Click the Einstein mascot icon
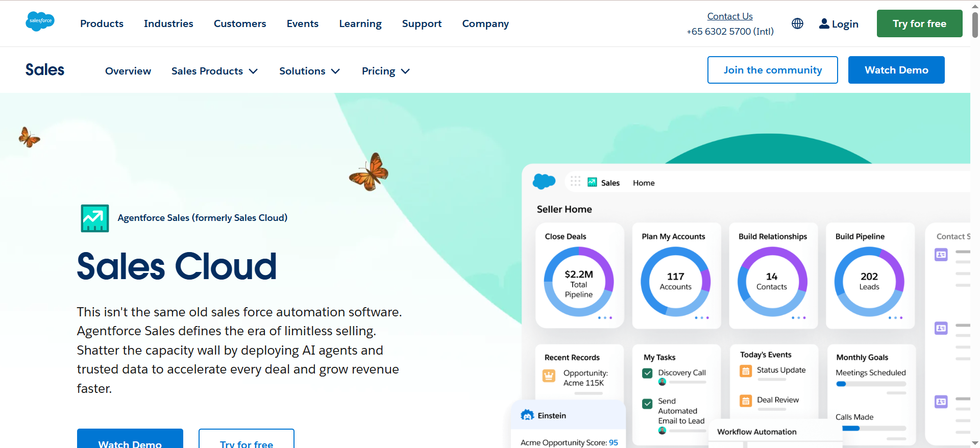 click(x=527, y=415)
